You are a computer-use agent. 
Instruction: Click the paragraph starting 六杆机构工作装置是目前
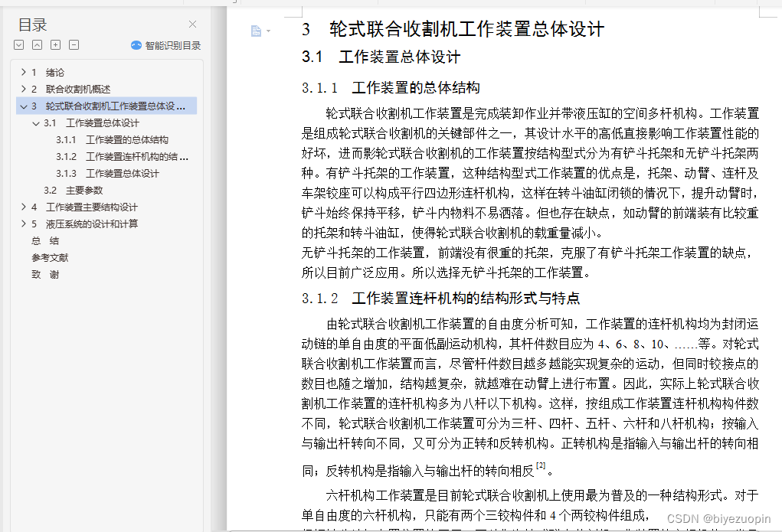530,505
